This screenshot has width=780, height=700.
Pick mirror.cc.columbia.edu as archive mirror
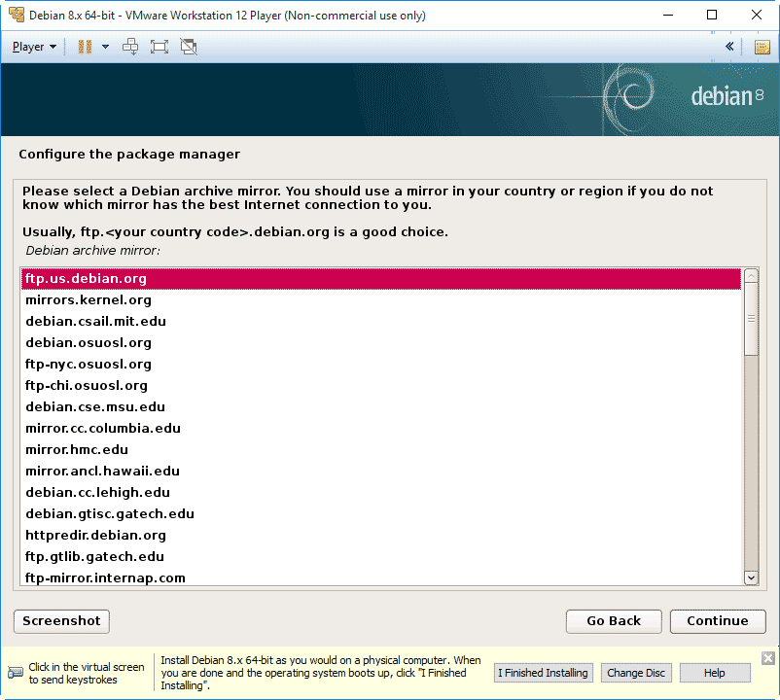[x=103, y=429]
